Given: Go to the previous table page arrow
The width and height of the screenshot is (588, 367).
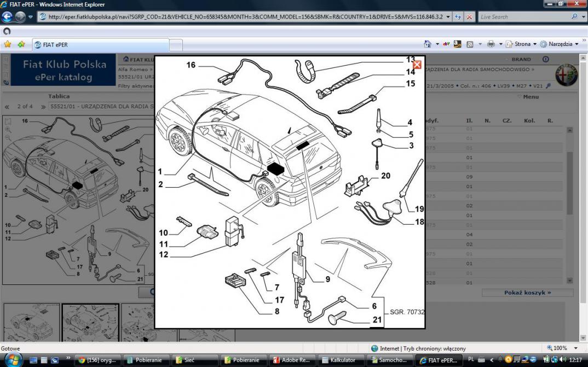Looking at the screenshot, I should [7, 106].
